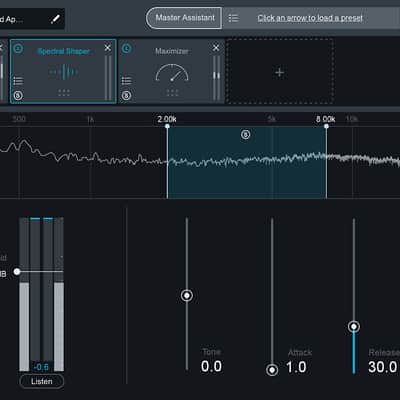This screenshot has height=400, width=400.
Task: Click the Spectral Shaper module title
Action: (64, 51)
